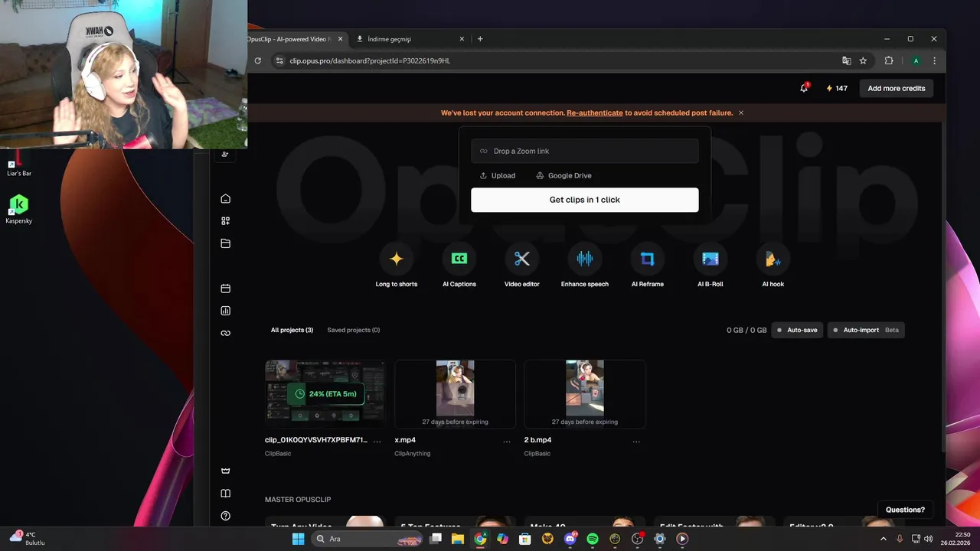
Task: Click the taskbar Ara search box
Action: pyautogui.click(x=367, y=539)
